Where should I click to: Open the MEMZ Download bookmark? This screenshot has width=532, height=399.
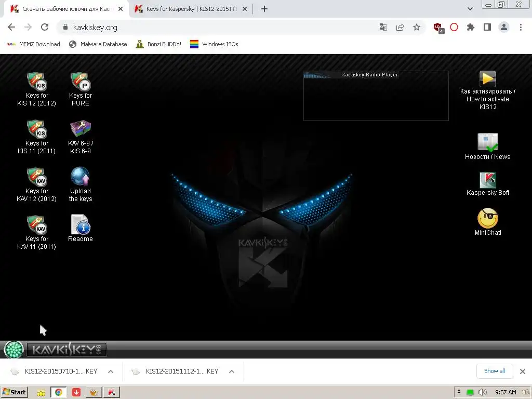click(x=34, y=44)
